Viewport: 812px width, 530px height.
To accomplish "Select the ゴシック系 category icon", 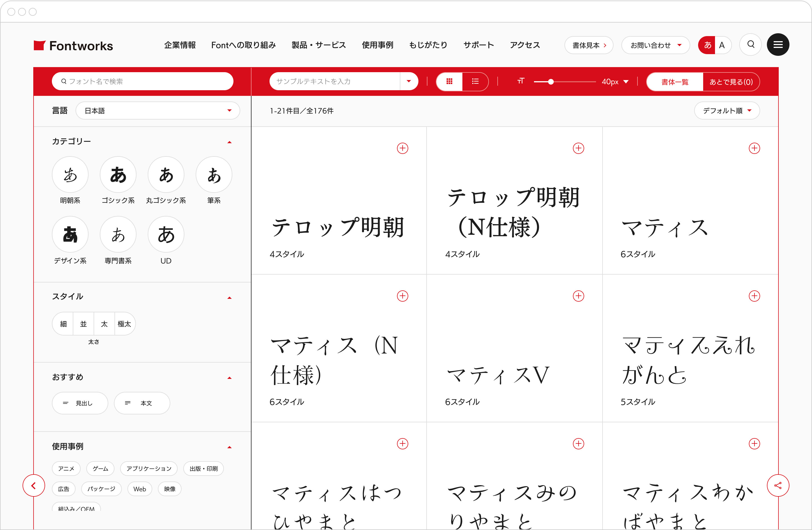I will [118, 174].
